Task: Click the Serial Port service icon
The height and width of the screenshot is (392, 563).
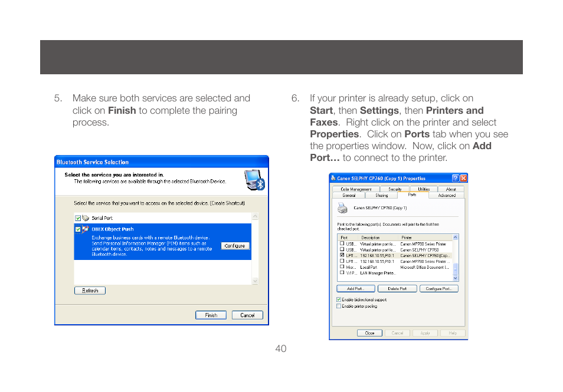Action: click(86, 218)
